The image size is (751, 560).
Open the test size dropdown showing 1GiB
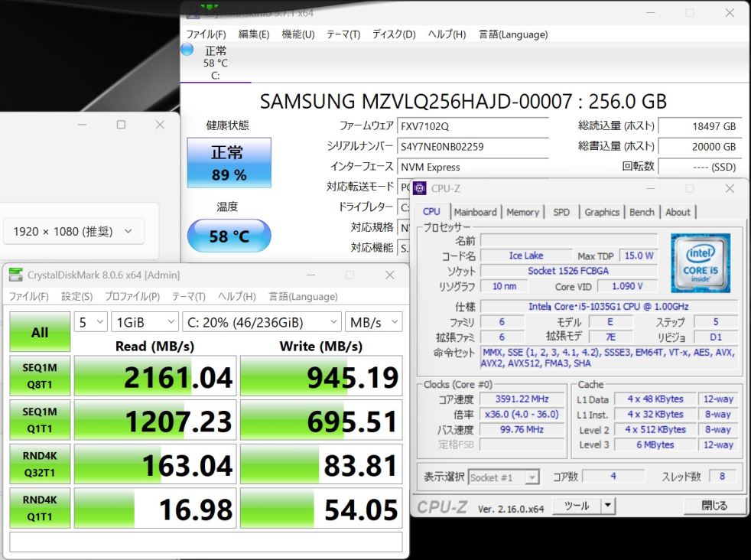tap(145, 322)
